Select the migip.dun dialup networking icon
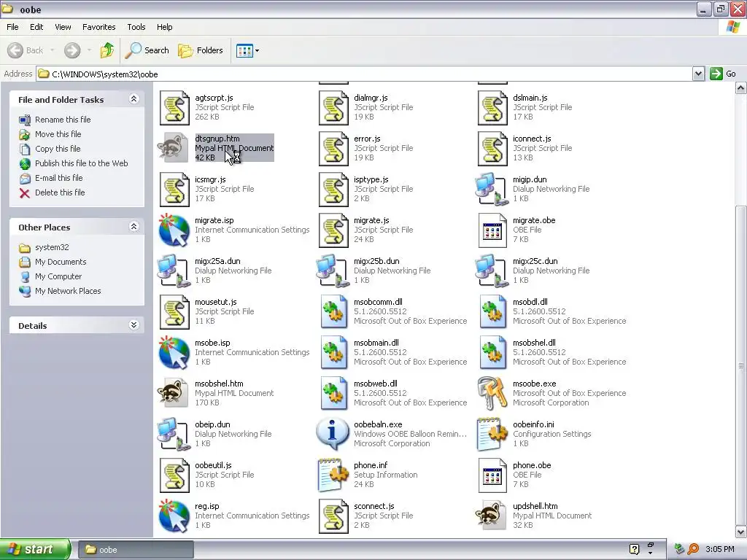The width and height of the screenshot is (747, 560). pyautogui.click(x=492, y=190)
